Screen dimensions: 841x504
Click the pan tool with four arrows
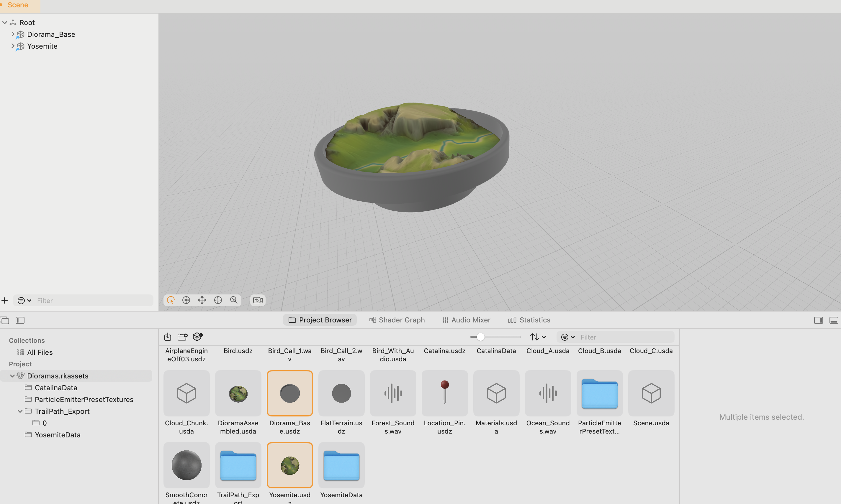click(202, 300)
